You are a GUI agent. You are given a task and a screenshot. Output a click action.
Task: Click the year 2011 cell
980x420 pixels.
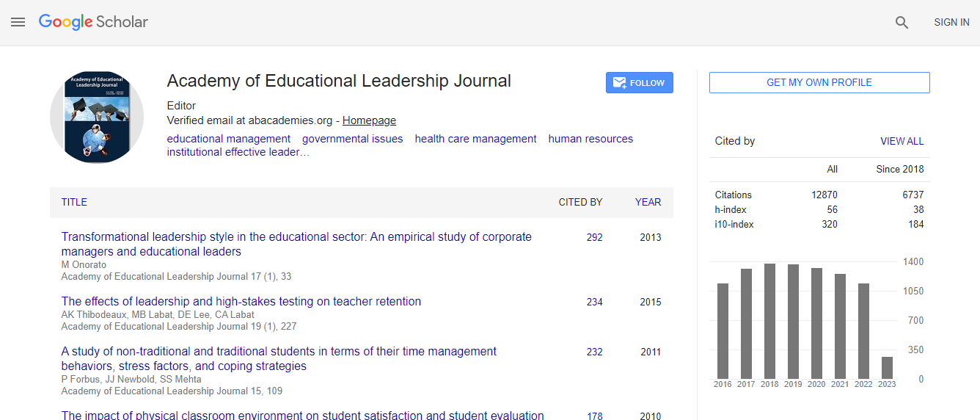650,352
